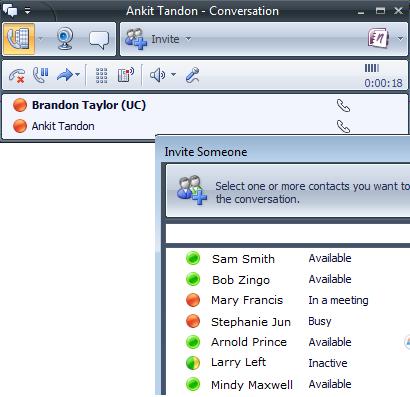This screenshot has height=397, width=410.
Task: Open the conversation window menu icon
Action: (x=10, y=11)
